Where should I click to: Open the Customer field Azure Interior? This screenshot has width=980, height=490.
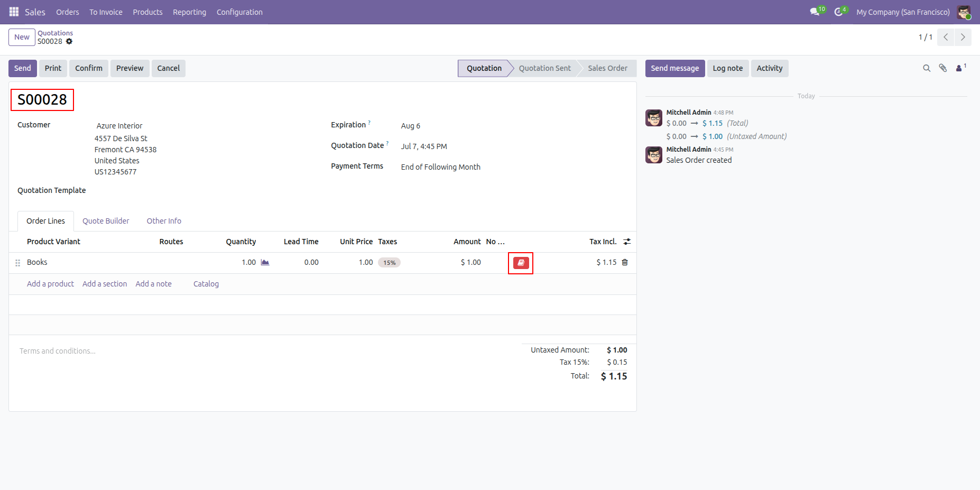[x=119, y=126]
